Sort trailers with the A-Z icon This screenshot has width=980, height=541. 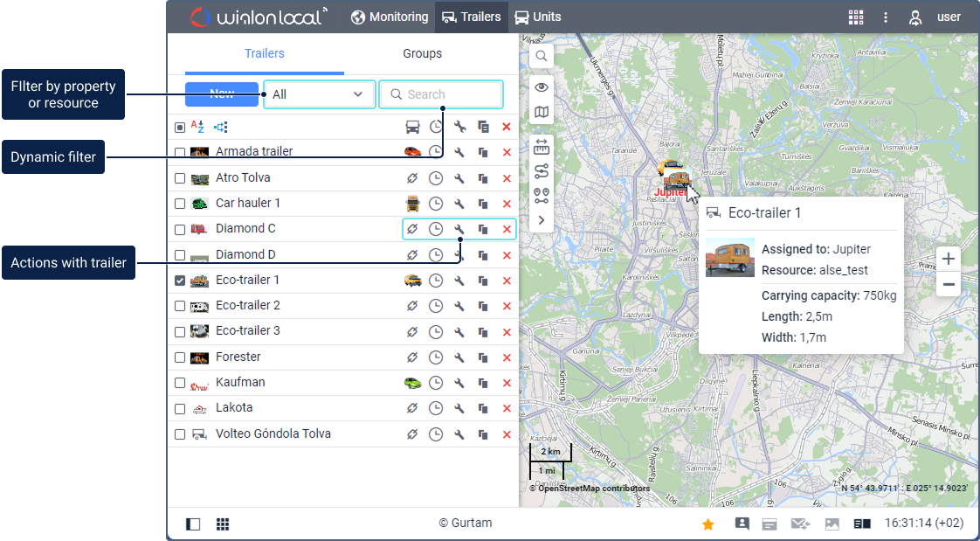197,127
